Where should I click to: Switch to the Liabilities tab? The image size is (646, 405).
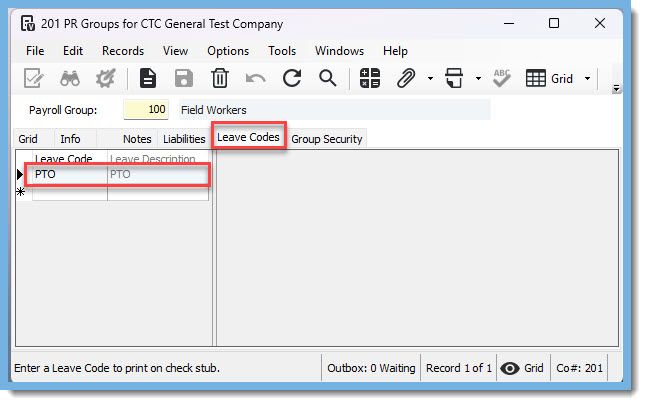click(x=184, y=139)
